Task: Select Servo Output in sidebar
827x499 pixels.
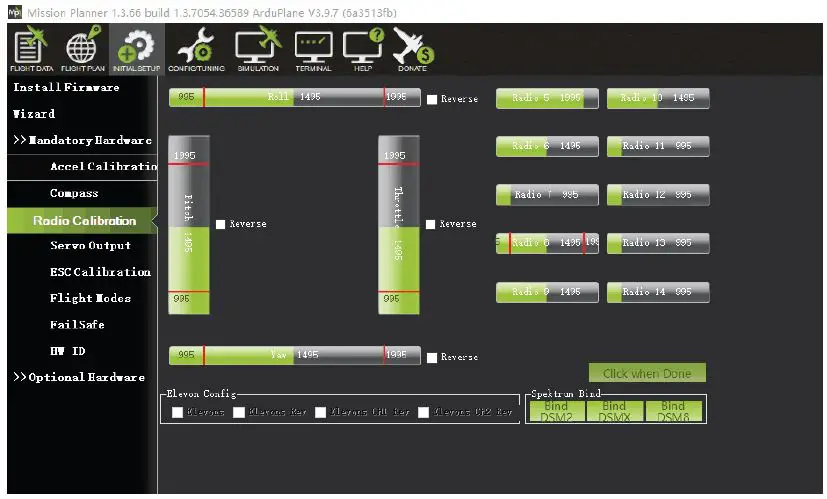Action: 90,246
